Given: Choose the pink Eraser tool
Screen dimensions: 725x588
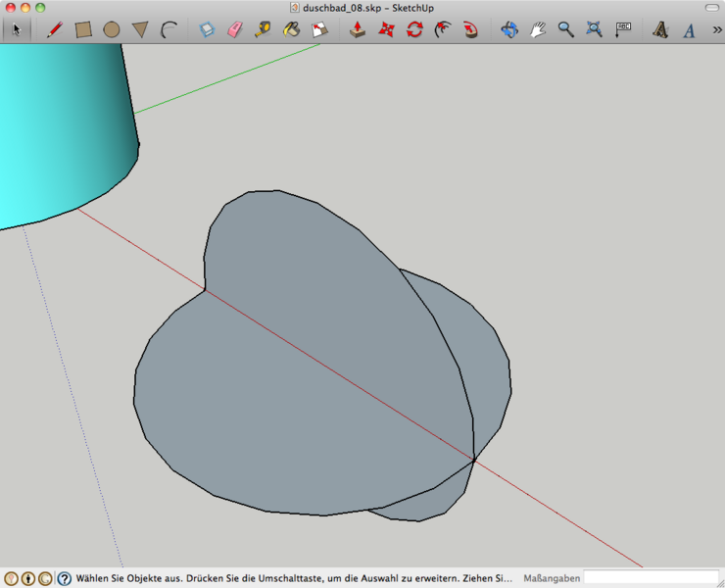Looking at the screenshot, I should (234, 29).
